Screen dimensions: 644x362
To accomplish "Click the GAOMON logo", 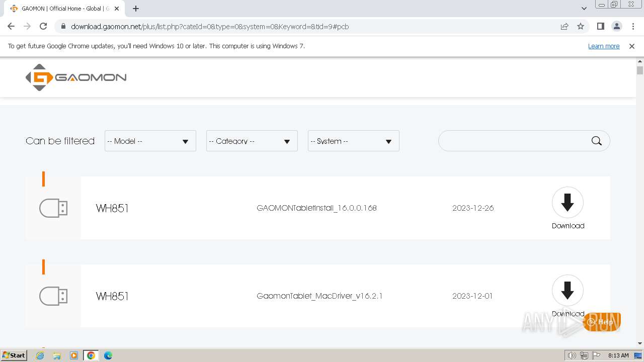I will (76, 77).
